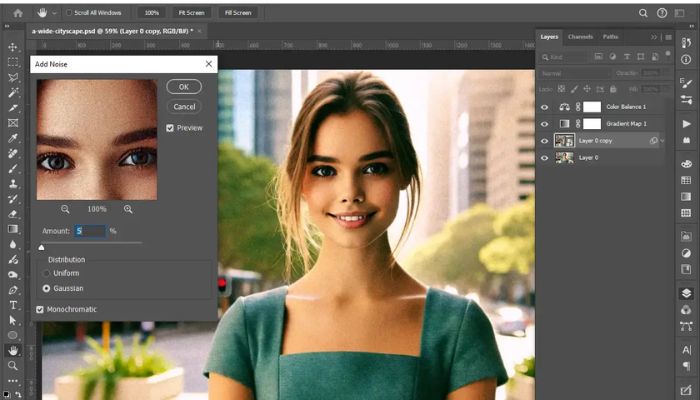Click the 100% zoom button

point(151,13)
